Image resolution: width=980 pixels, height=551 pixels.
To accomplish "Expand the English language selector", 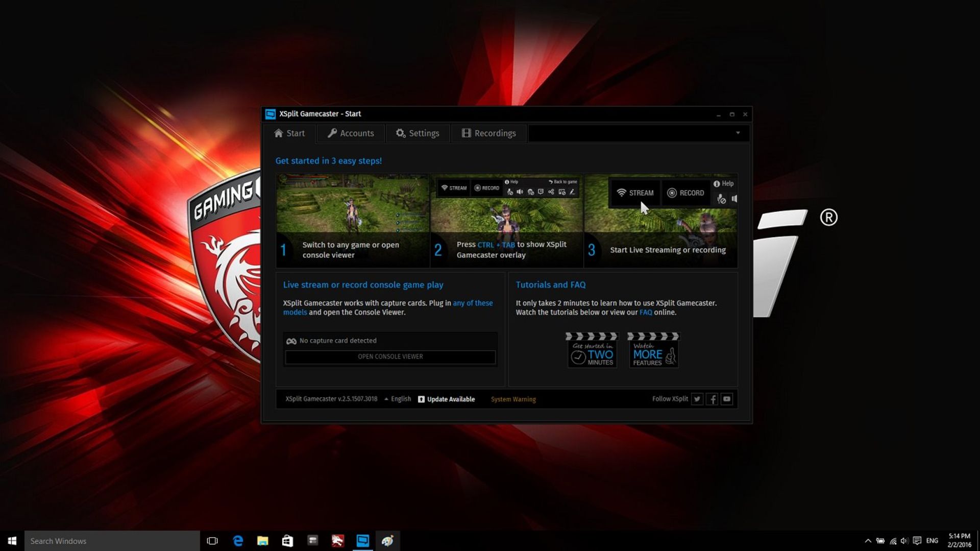I will point(398,399).
